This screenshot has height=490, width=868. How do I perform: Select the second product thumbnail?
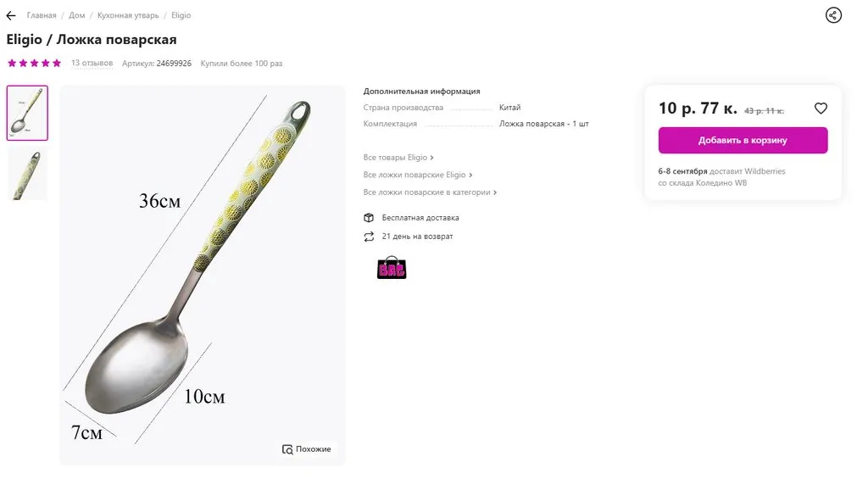tap(28, 175)
